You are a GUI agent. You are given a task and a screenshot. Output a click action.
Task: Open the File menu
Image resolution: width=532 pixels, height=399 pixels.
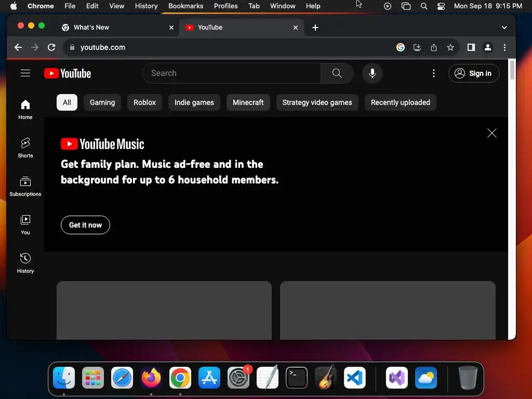(x=70, y=6)
